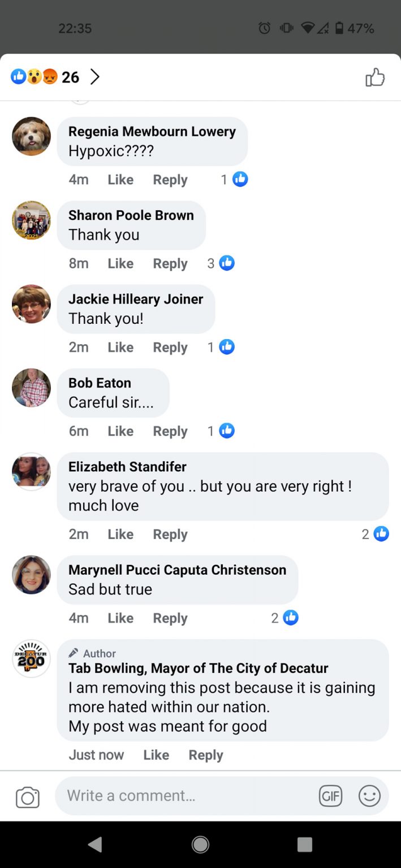Screen dimensions: 401x868
Task: View reaction emojis summary next to 26
Action: 35,77
